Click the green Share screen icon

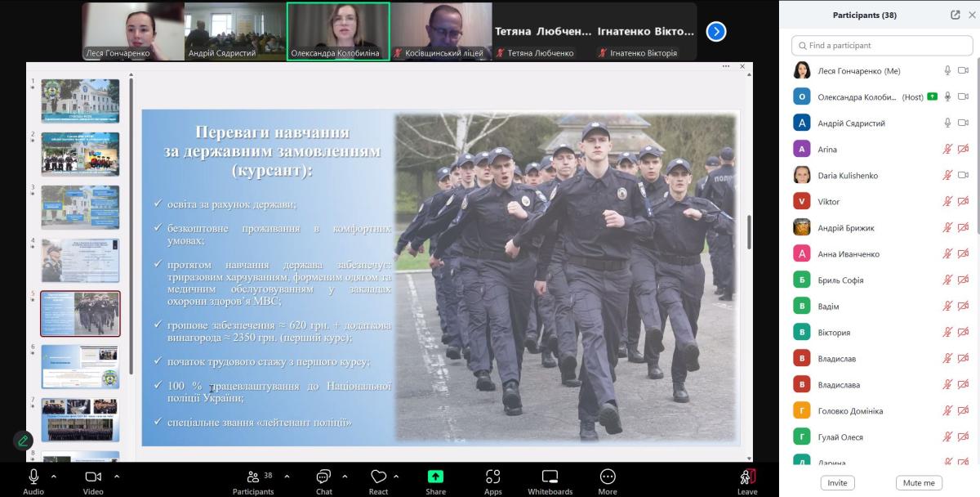[435, 477]
